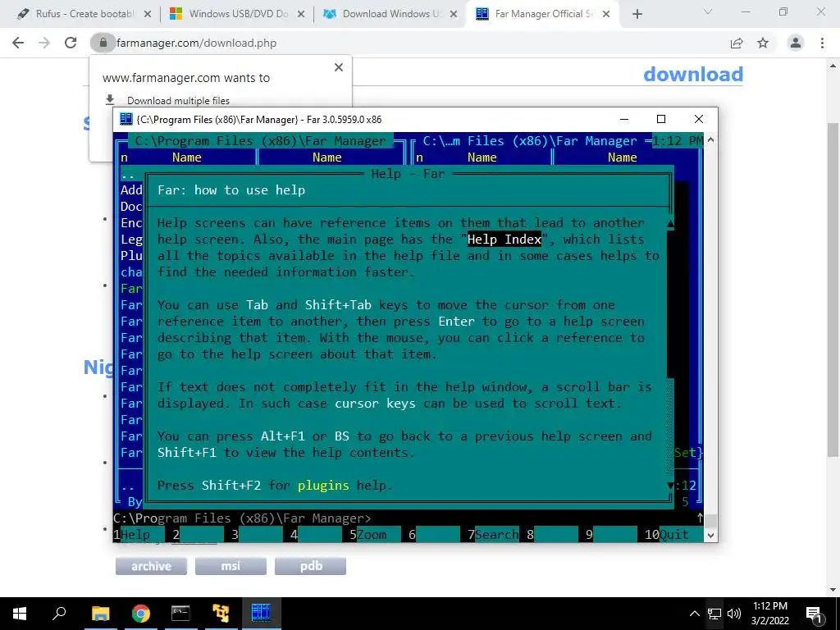Reload the farmanager.com page
840x630 pixels.
tap(71, 43)
